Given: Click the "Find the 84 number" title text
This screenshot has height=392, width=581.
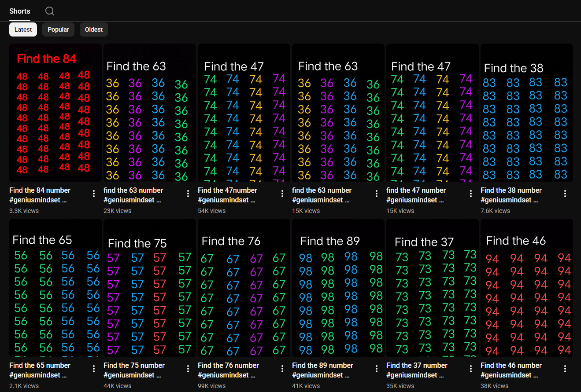Looking at the screenshot, I should [x=40, y=190].
